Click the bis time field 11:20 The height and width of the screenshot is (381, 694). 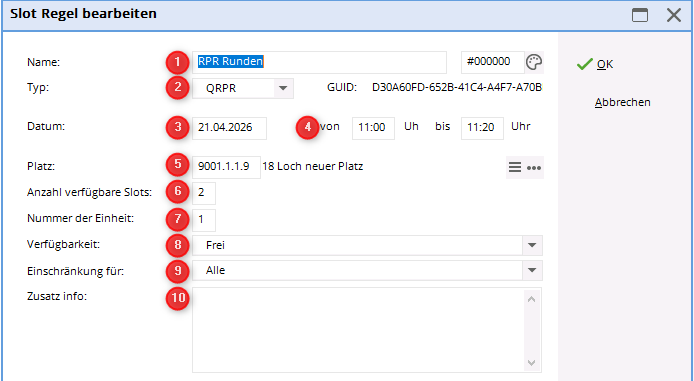[482, 128]
